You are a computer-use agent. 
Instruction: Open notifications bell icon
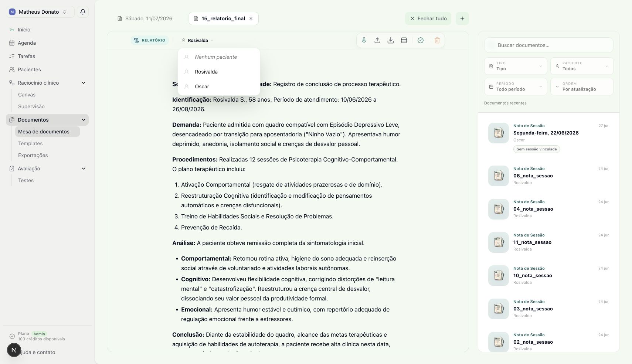83,12
